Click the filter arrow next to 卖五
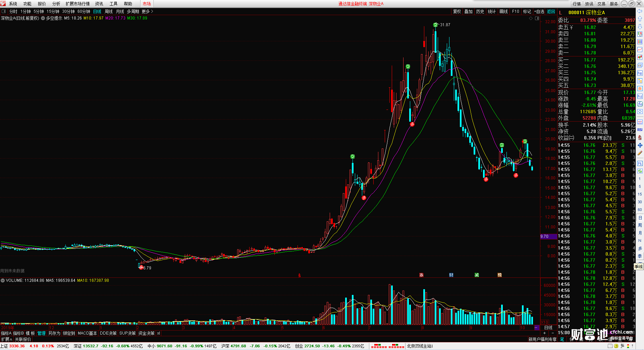Image resolution: width=644 pixels, height=350 pixels. [572, 27]
